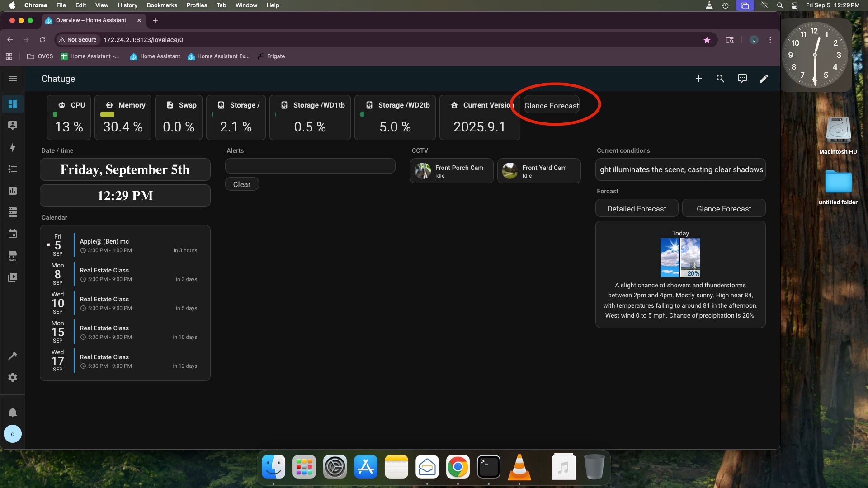Screen dimensions: 868x488
Task: Open the Energy dashboard from the sidebar
Action: [x=13, y=147]
